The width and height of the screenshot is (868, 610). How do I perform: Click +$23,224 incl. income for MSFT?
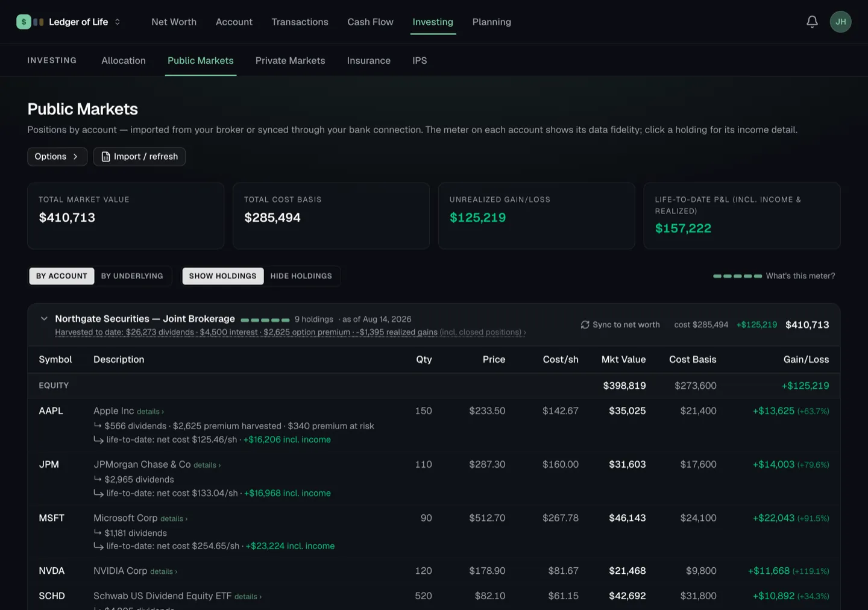(290, 546)
